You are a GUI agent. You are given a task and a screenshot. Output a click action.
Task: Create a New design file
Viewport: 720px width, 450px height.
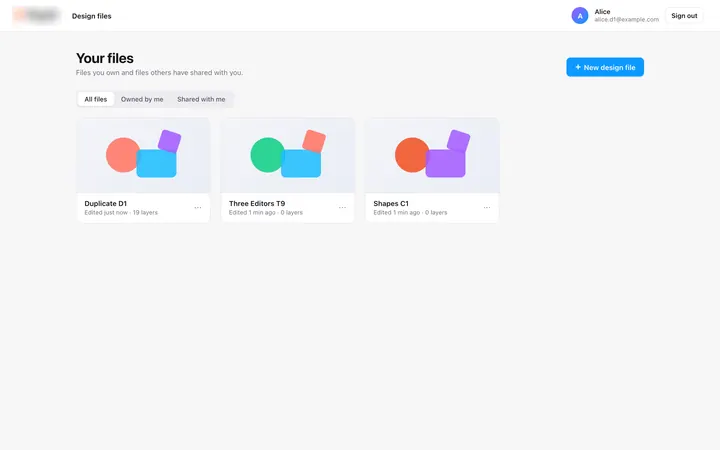point(605,67)
